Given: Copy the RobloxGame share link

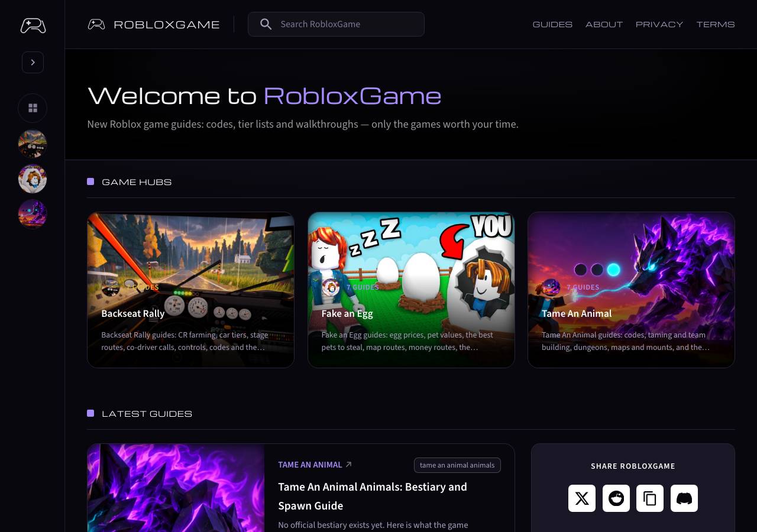Looking at the screenshot, I should tap(650, 498).
